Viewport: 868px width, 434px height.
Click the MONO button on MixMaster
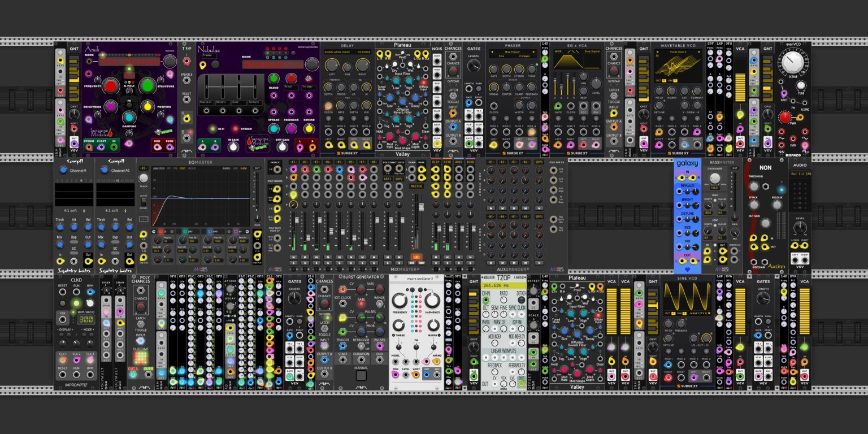pos(421,263)
